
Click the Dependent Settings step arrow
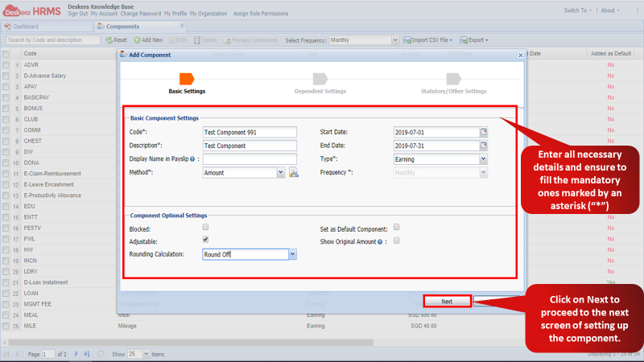tap(320, 79)
